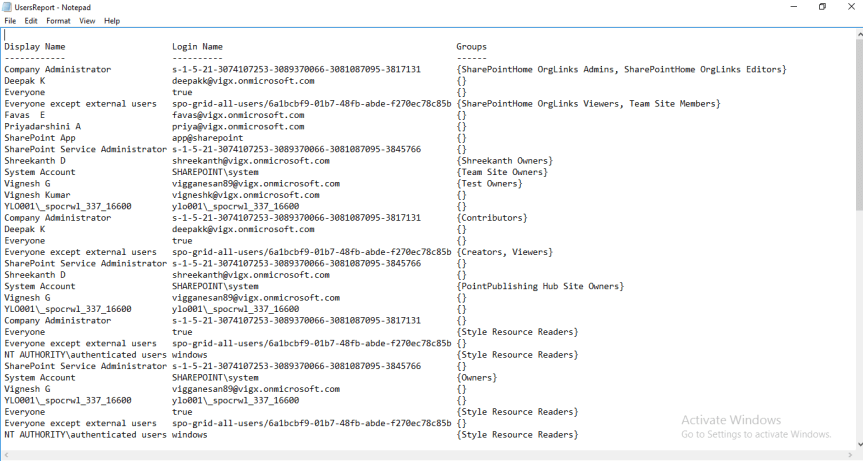Place cursor on the Login Name header
Image resolution: width=863 pixels, height=461 pixels.
click(197, 47)
